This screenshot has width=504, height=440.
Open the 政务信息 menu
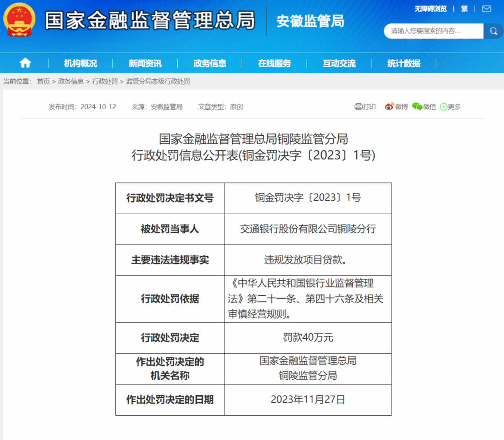tap(210, 63)
